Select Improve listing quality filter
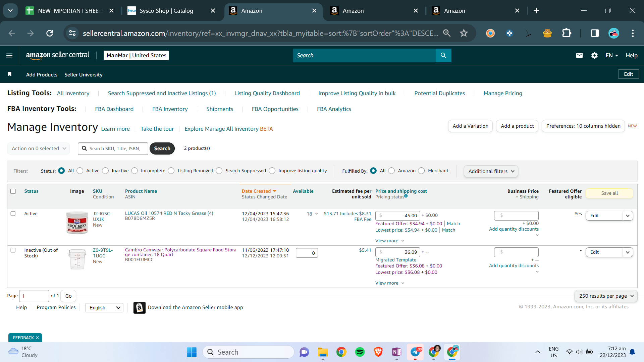This screenshot has width=644, height=362. pos(272,171)
